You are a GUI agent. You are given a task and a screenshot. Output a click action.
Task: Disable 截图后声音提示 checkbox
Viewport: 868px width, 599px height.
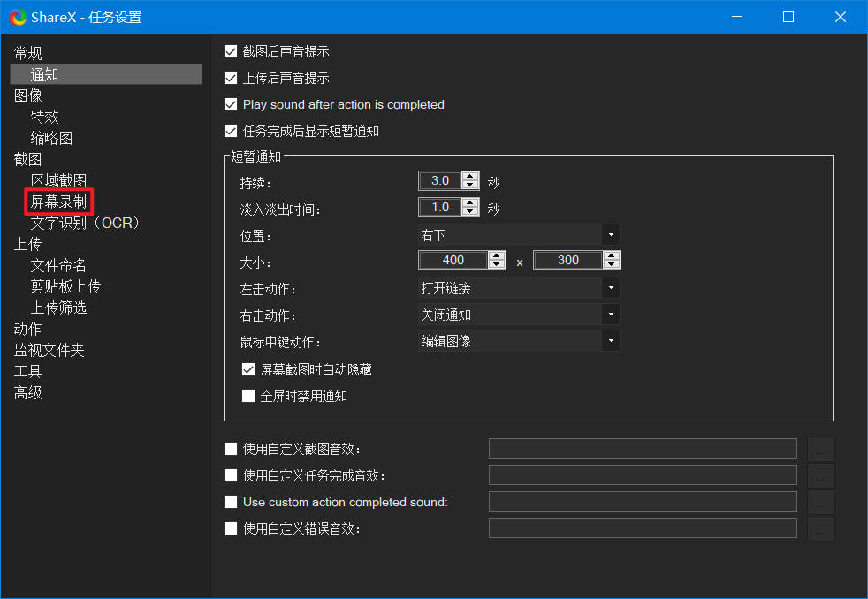[232, 52]
